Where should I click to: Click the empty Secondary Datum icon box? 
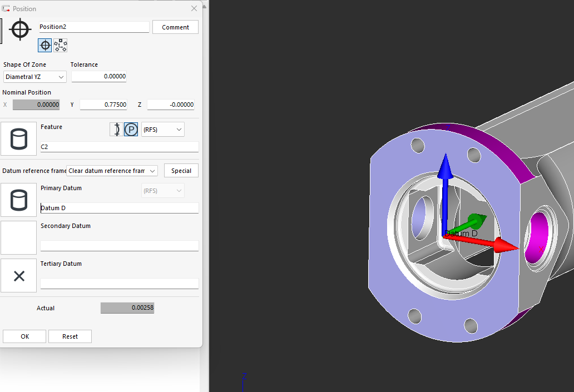(19, 238)
